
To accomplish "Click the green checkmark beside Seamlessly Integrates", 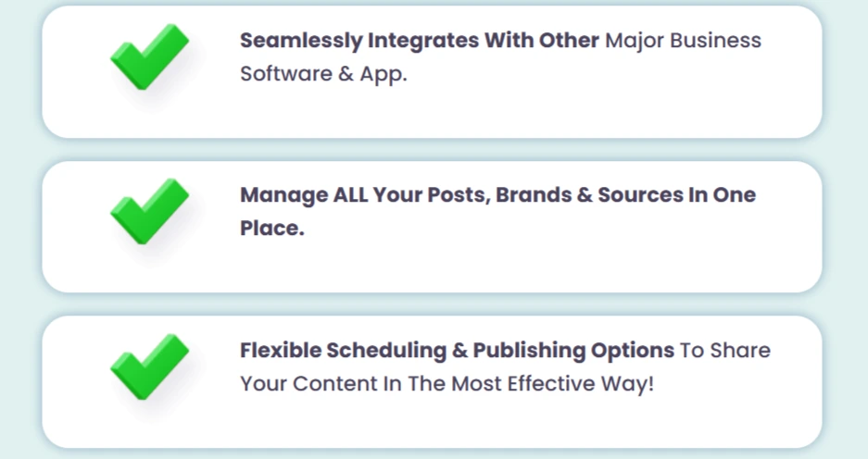I will point(148,57).
